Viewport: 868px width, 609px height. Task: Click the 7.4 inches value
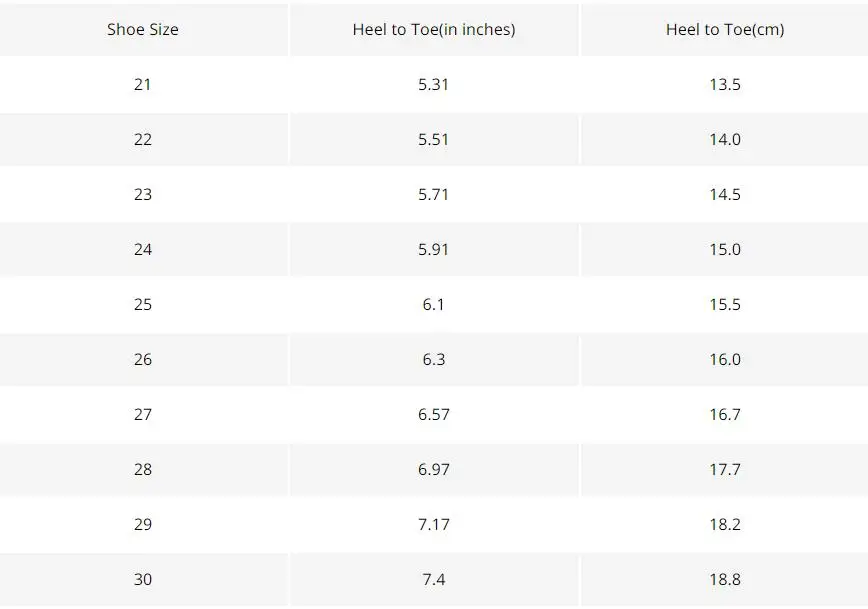click(433, 579)
